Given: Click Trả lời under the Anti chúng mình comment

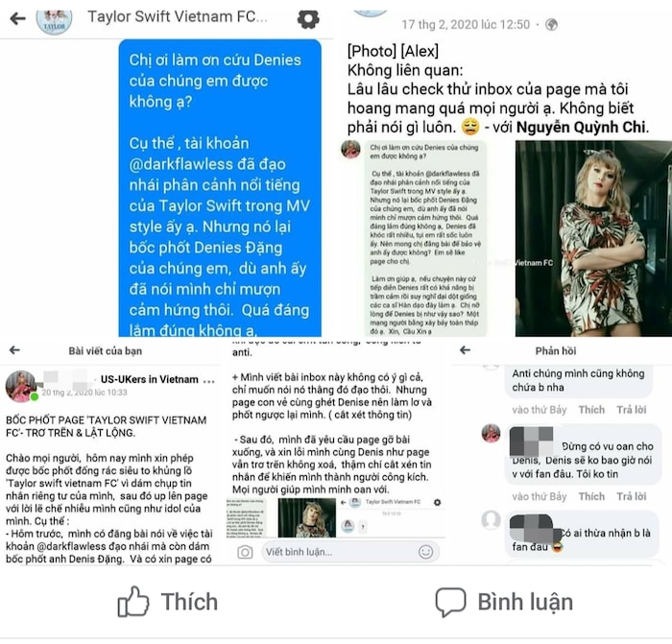Looking at the screenshot, I should point(632,410).
